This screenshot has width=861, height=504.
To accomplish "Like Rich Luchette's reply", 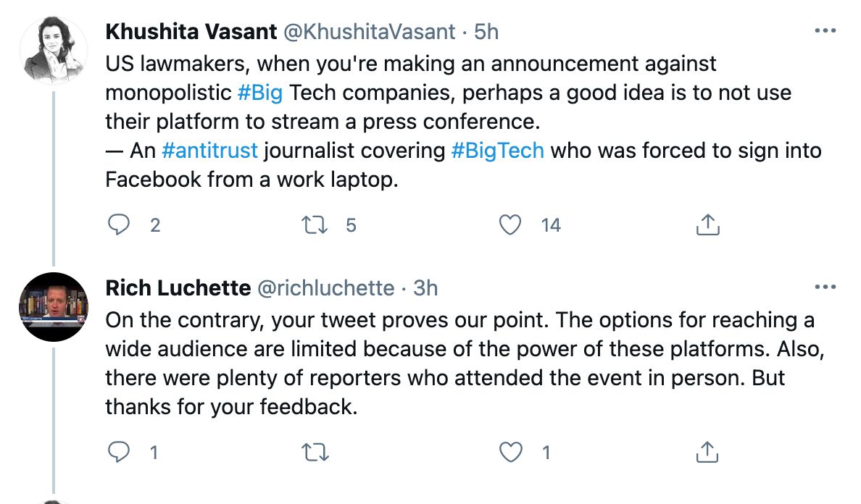I will point(511,453).
